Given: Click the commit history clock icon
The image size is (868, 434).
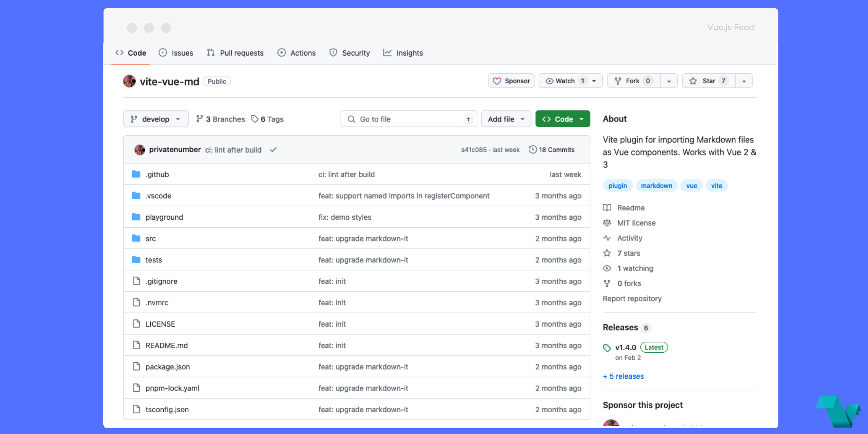Looking at the screenshot, I should [533, 150].
